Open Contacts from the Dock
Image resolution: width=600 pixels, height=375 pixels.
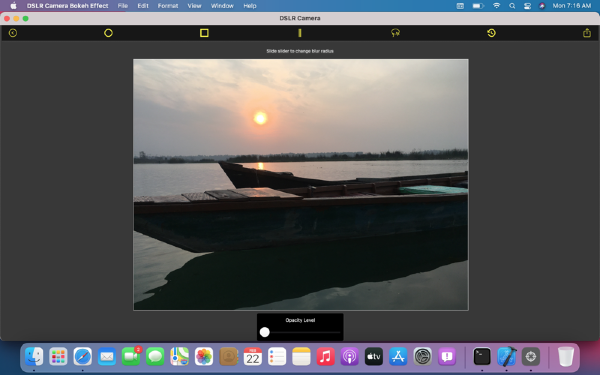[x=228, y=357]
